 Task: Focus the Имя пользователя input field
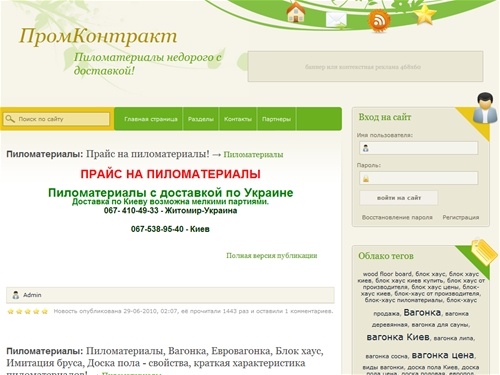tap(419, 148)
